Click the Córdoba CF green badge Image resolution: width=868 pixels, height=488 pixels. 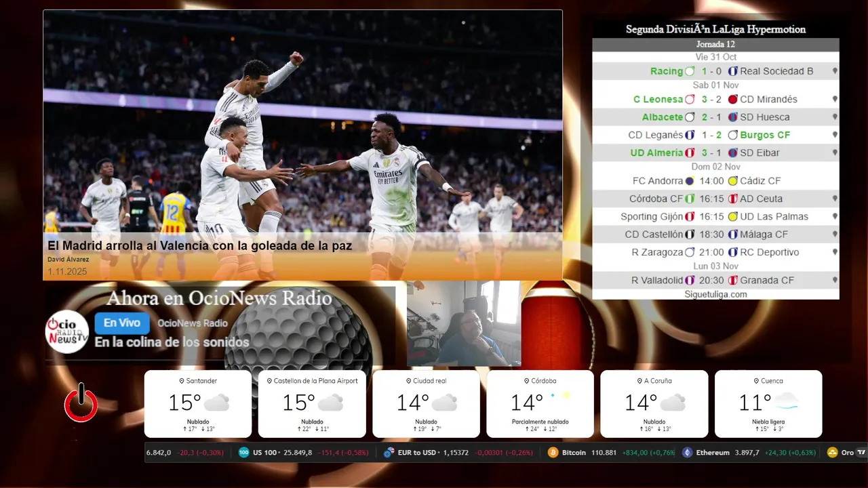(690, 199)
